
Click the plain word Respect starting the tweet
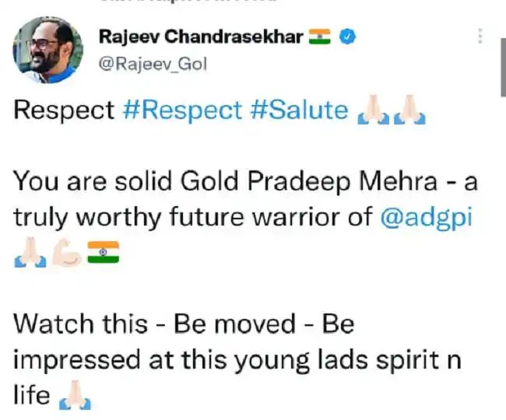click(x=65, y=110)
